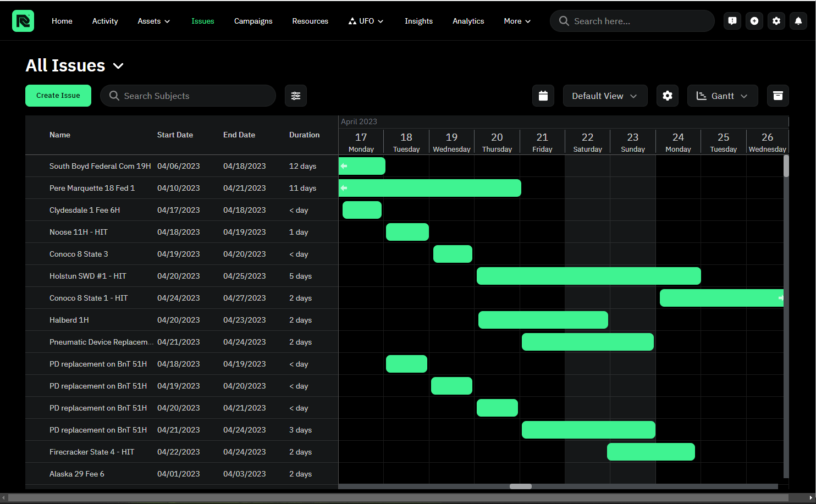Open the Conoco 8 State 1 - HIT row
The image size is (816, 504).
(181, 298)
